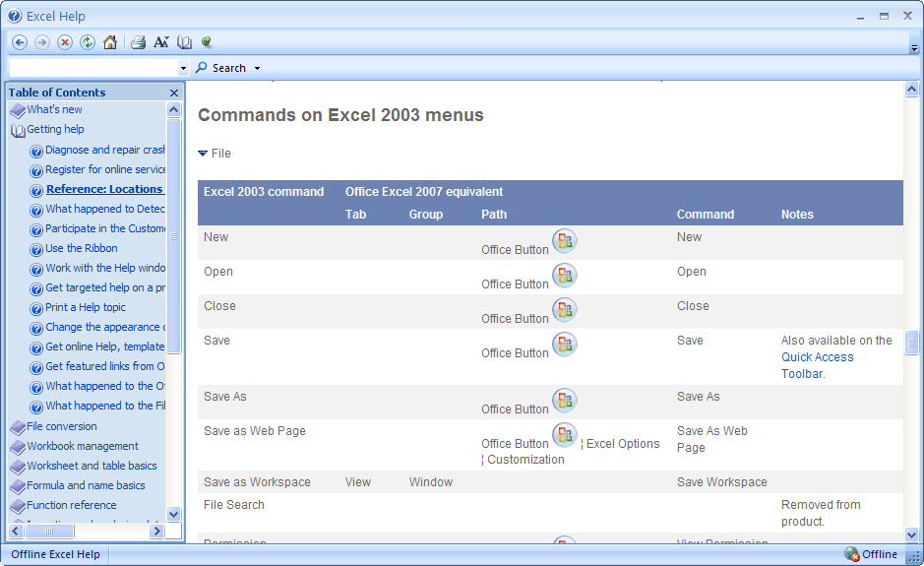Click the search text input field
This screenshot has height=566, width=924.
[x=93, y=68]
